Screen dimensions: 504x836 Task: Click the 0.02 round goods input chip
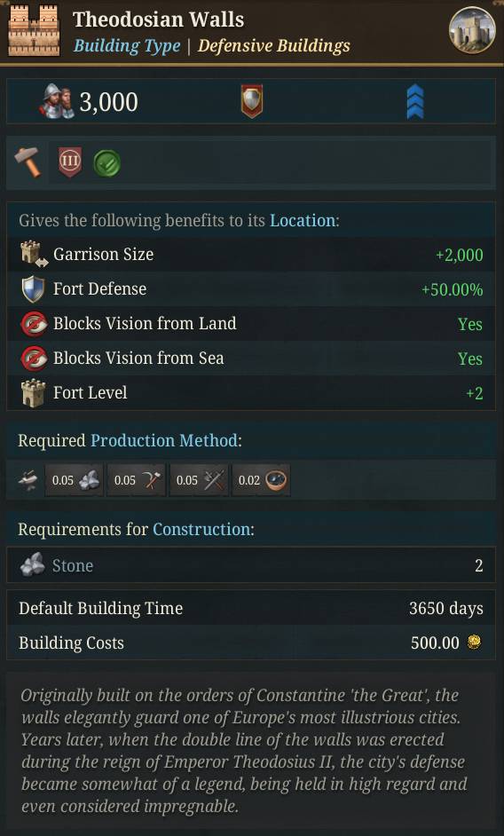tap(262, 480)
